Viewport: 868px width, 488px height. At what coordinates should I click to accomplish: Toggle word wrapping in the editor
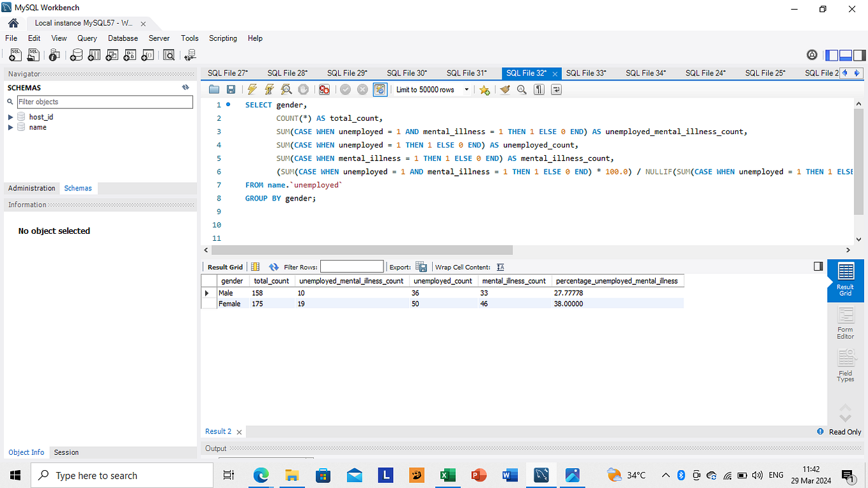(556, 89)
